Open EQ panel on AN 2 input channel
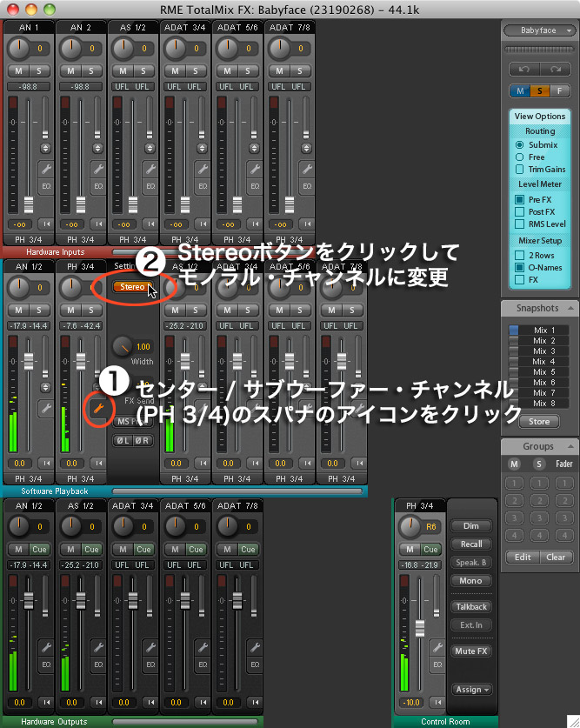 [97, 186]
